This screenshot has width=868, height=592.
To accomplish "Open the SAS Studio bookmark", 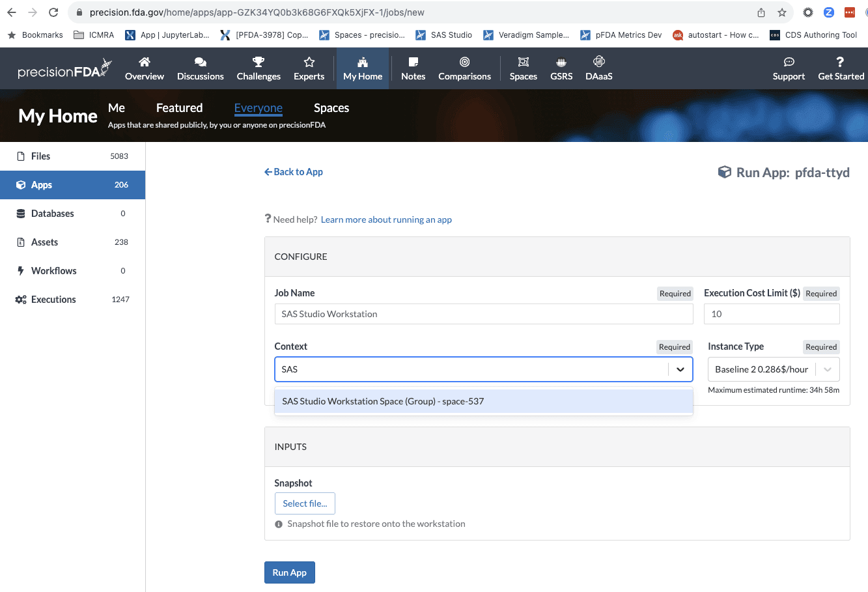I will 443,35.
